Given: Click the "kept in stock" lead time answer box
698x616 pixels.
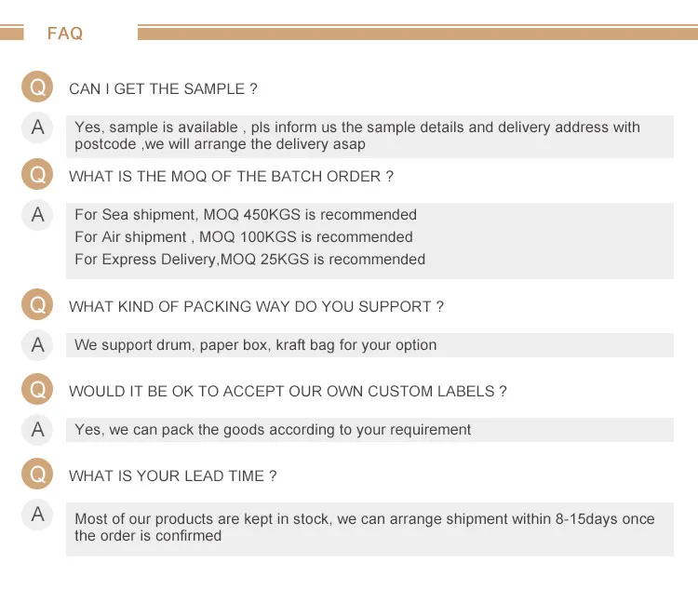Looking at the screenshot, I should (369, 528).
